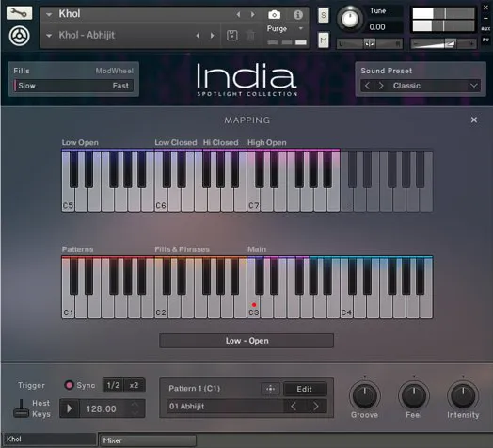493x448 pixels.
Task: Flip the Trigger Host/Keys switch
Action: click(x=21, y=408)
